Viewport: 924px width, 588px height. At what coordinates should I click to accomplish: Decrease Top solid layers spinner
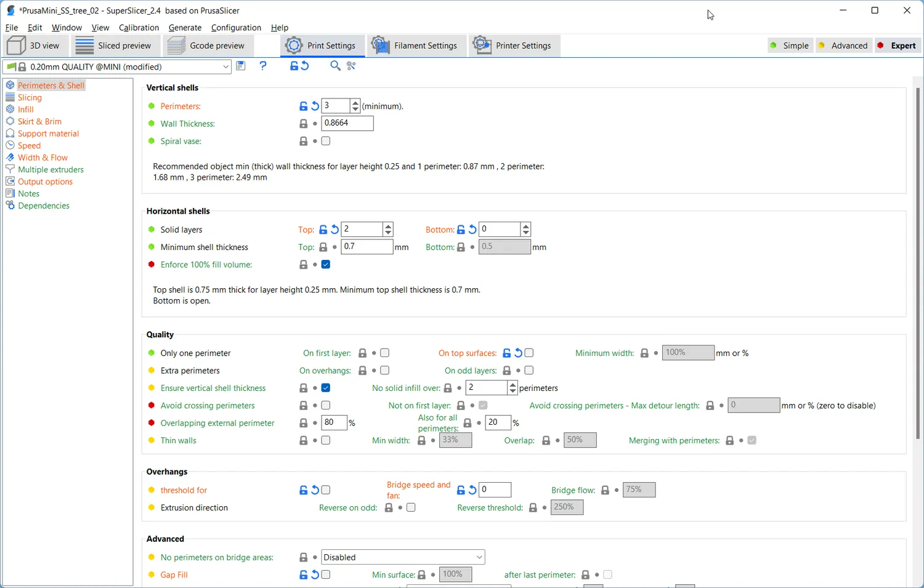(388, 233)
